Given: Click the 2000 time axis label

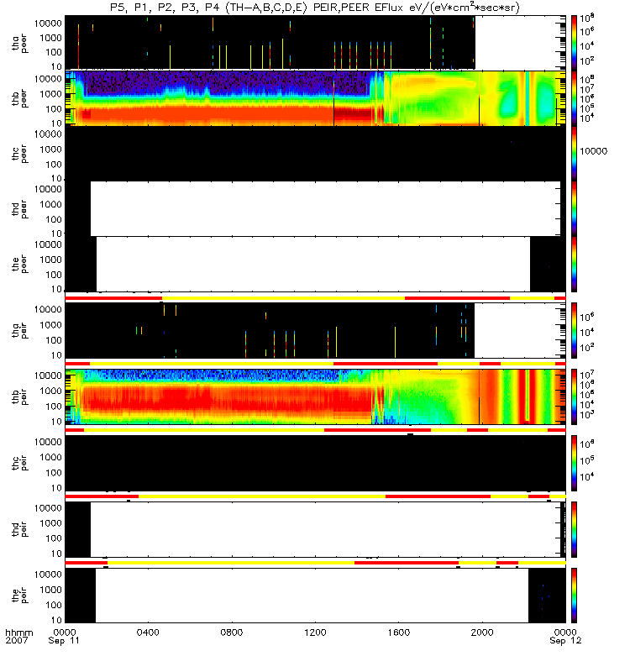Looking at the screenshot, I should (482, 633).
